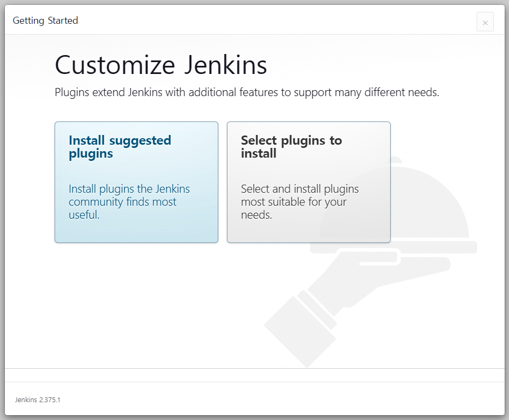Click the Jenkins 2.375.1 version text
This screenshot has width=509, height=420.
[x=38, y=399]
